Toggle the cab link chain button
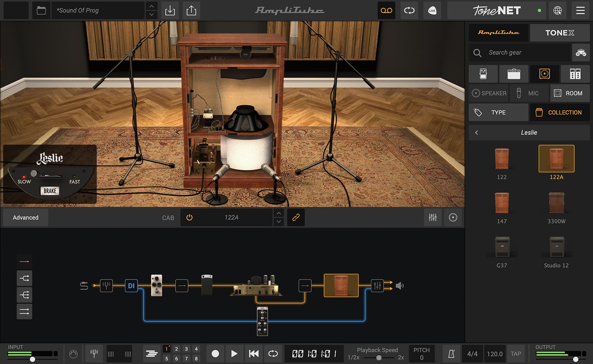This screenshot has width=593, height=364. (296, 217)
